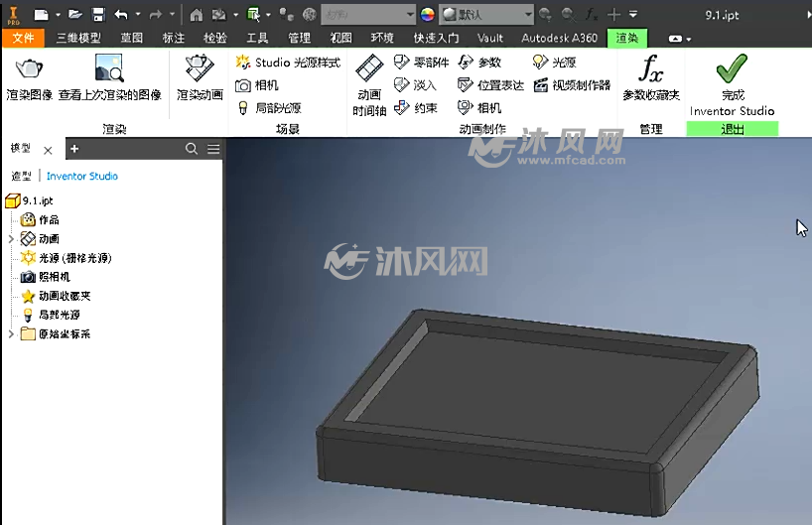Viewport: 812px width, 525px height.
Task: Select the 9.1.ipt root node
Action: point(30,200)
